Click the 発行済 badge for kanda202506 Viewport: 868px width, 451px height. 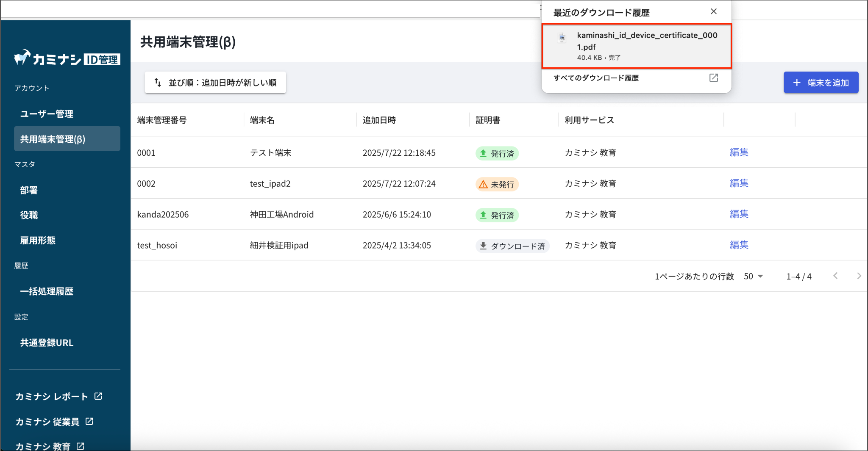point(497,215)
